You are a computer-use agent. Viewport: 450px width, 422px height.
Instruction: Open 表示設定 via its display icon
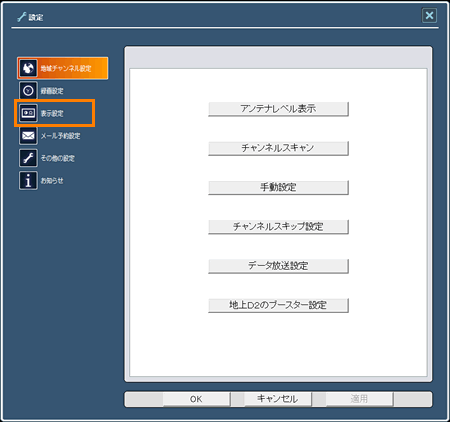[28, 113]
